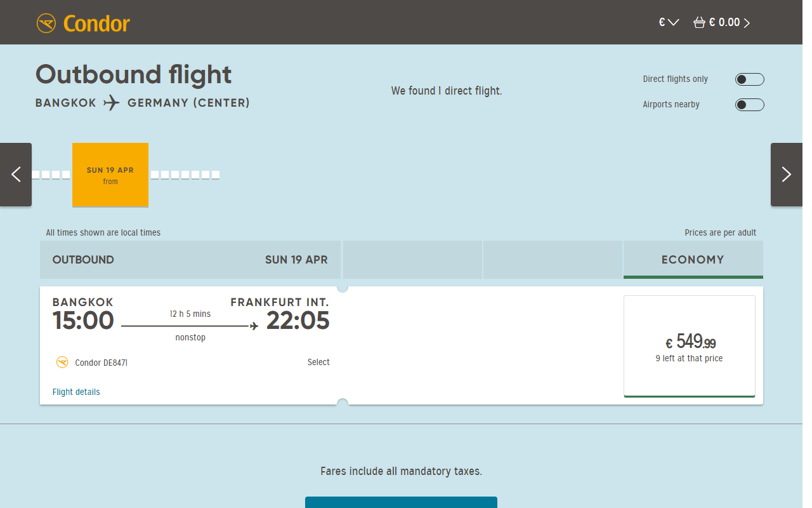812x508 pixels.
Task: Show earlier dates with left arrow
Action: coord(16,175)
